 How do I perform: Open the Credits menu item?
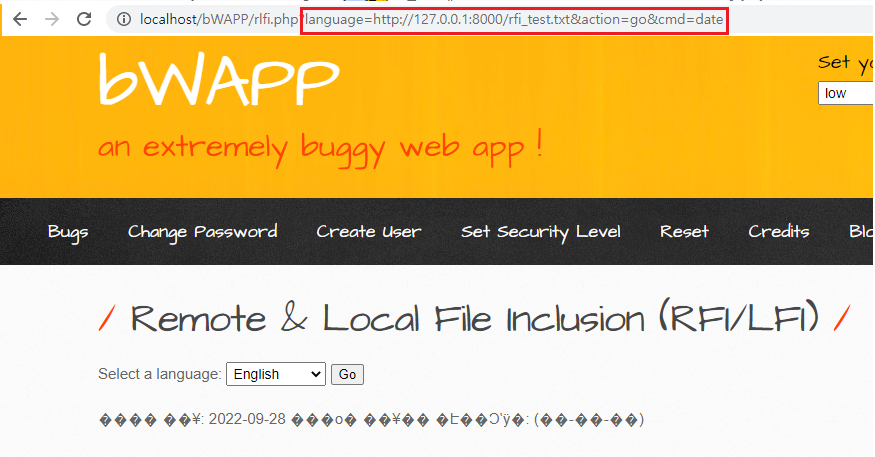pyautogui.click(x=778, y=232)
